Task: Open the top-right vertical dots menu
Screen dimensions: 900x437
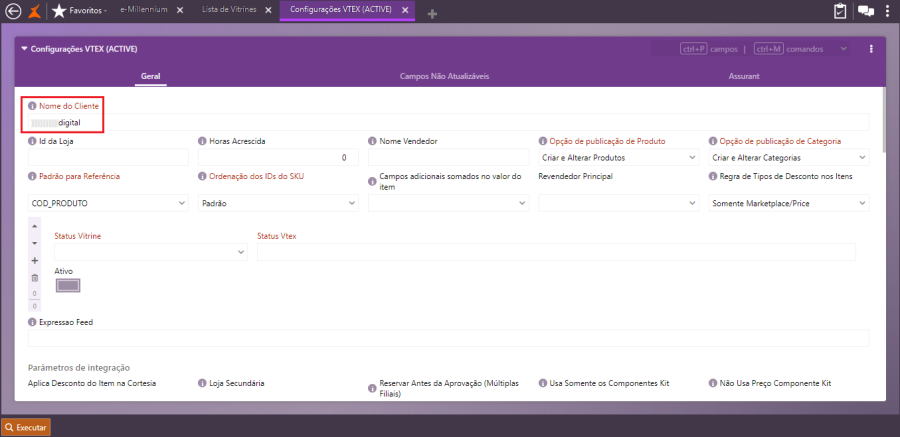Action: coord(888,11)
